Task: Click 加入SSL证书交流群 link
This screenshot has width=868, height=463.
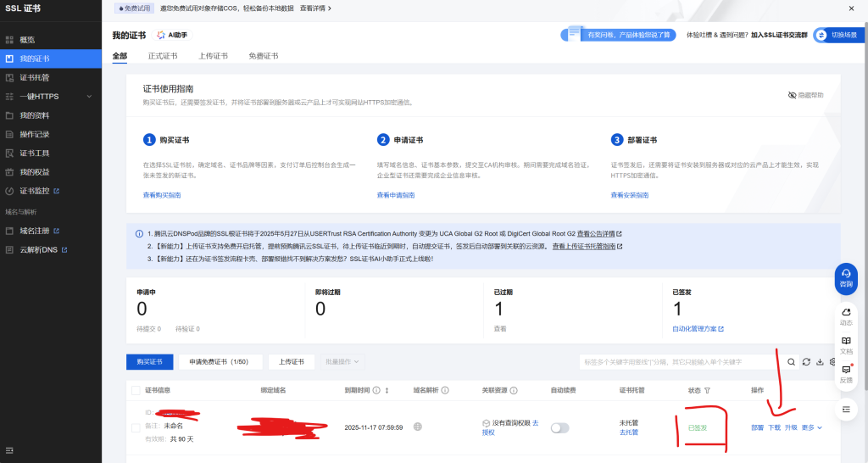Action: point(779,35)
